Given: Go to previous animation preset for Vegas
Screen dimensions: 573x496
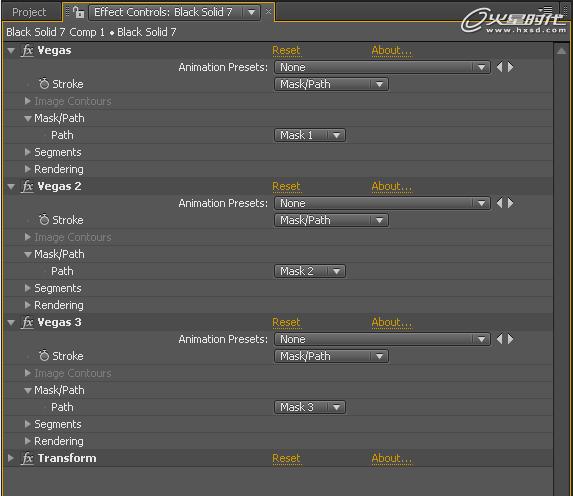Looking at the screenshot, I should click(x=500, y=67).
